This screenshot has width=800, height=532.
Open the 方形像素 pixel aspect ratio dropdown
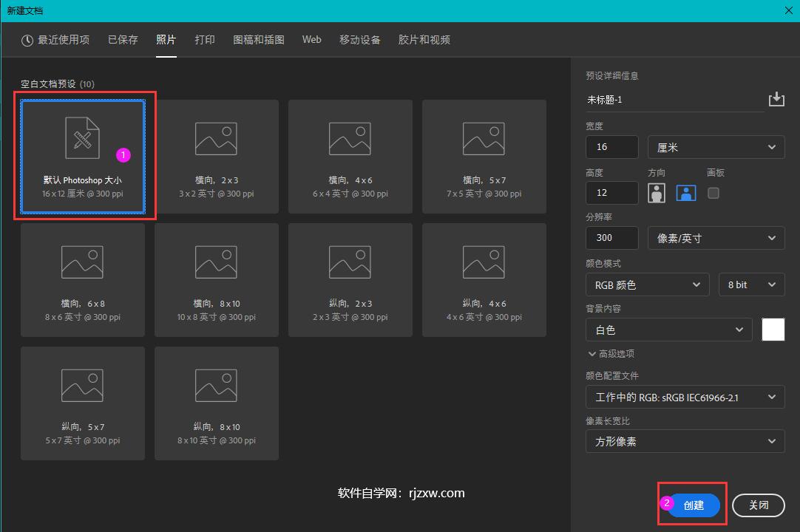685,441
